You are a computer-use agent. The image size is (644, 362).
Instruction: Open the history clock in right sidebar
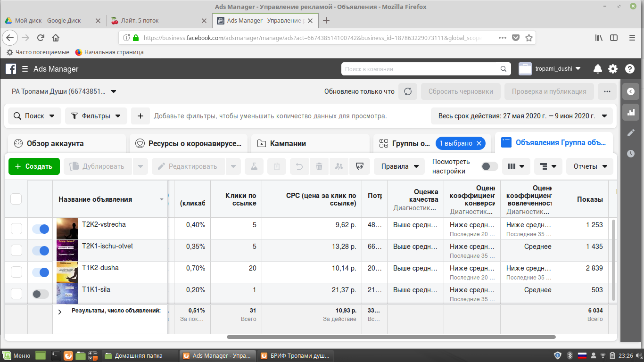(631, 154)
